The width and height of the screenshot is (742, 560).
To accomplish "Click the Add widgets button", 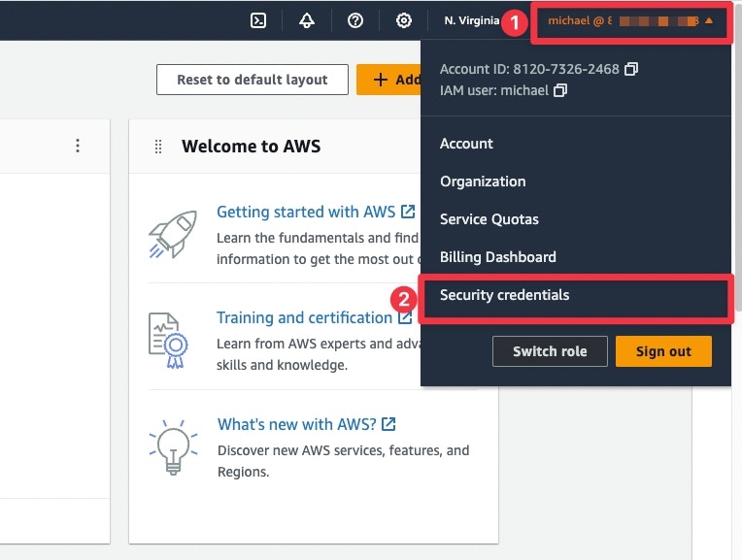I will tap(388, 80).
